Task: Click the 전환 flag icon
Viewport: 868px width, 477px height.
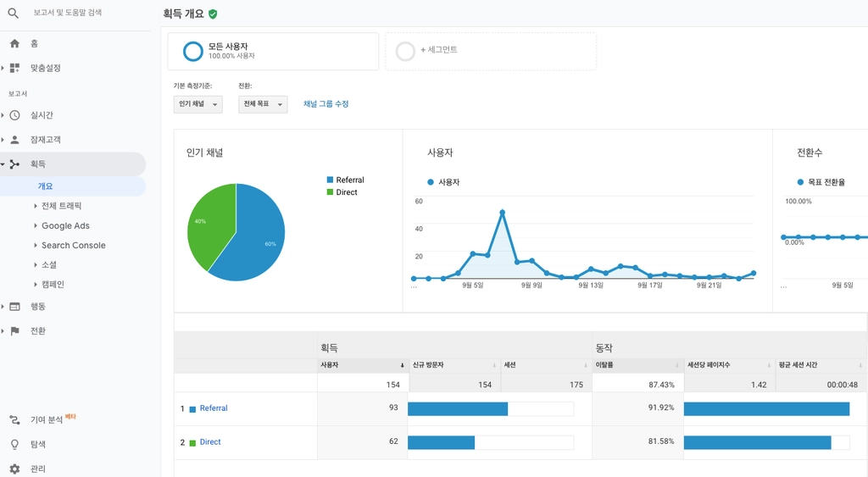Action: coord(15,331)
